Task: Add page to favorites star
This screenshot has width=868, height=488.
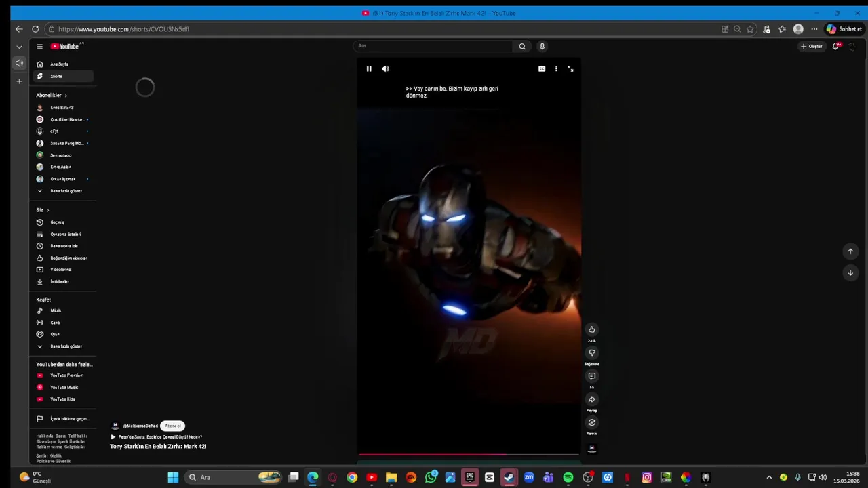Action: [x=750, y=29]
